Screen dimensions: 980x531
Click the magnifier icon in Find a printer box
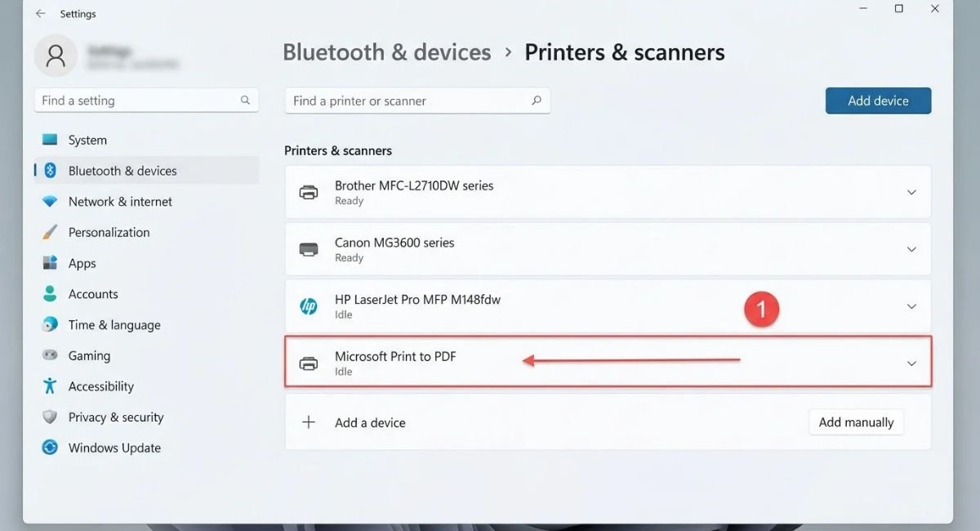point(537,100)
